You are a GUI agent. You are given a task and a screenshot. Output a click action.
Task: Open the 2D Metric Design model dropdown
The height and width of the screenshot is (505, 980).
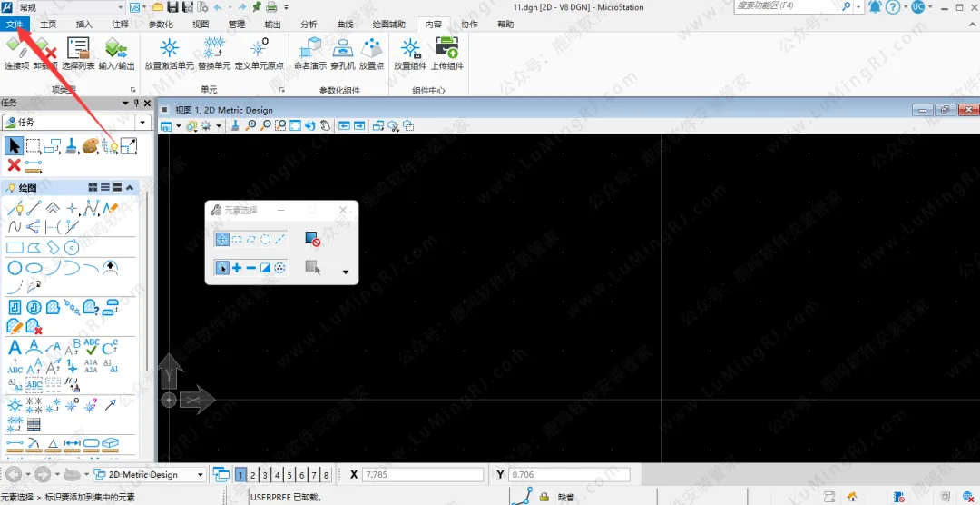[200, 475]
